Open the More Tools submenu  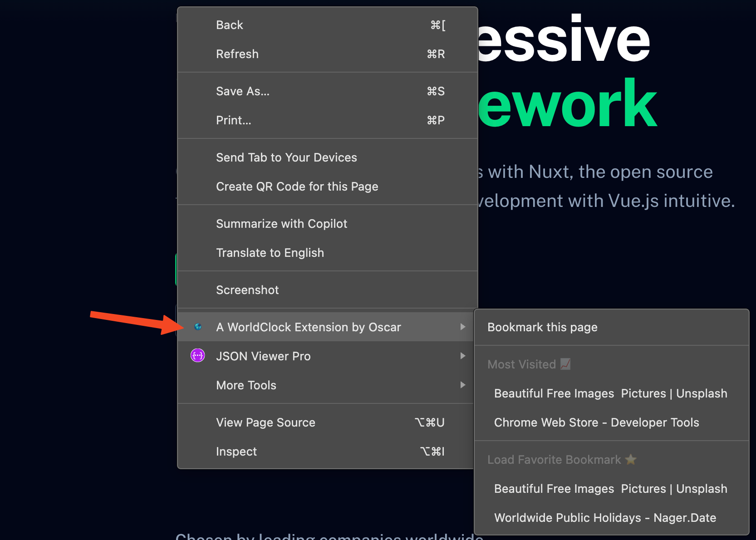[246, 385]
